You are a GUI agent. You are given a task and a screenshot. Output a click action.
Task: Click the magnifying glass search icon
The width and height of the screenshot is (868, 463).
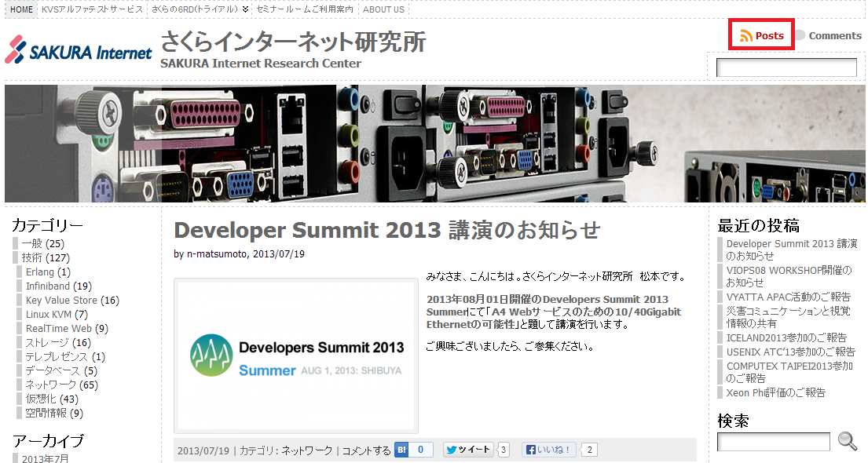(x=848, y=441)
